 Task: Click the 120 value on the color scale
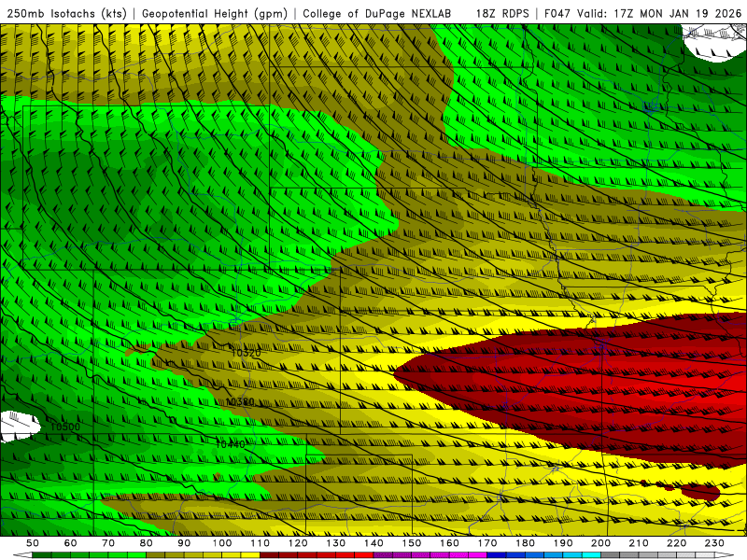298,543
